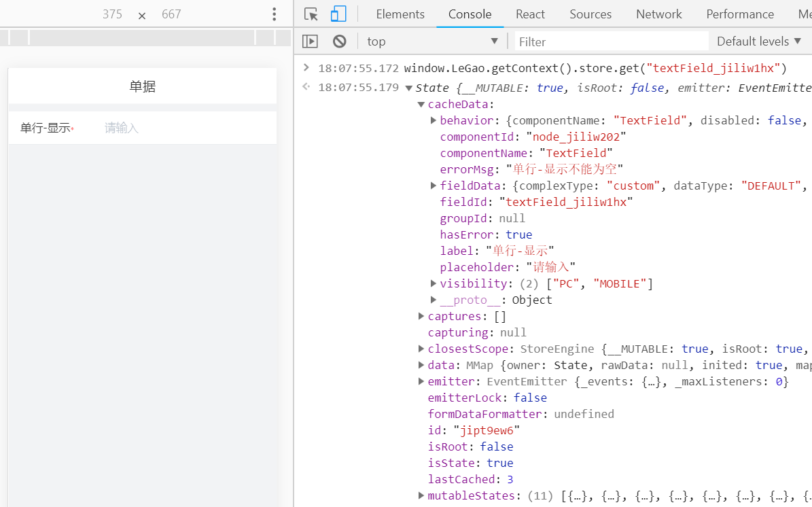Click the errorMsg value "单行-显示不能为空"
Image resolution: width=812 pixels, height=507 pixels.
point(565,169)
